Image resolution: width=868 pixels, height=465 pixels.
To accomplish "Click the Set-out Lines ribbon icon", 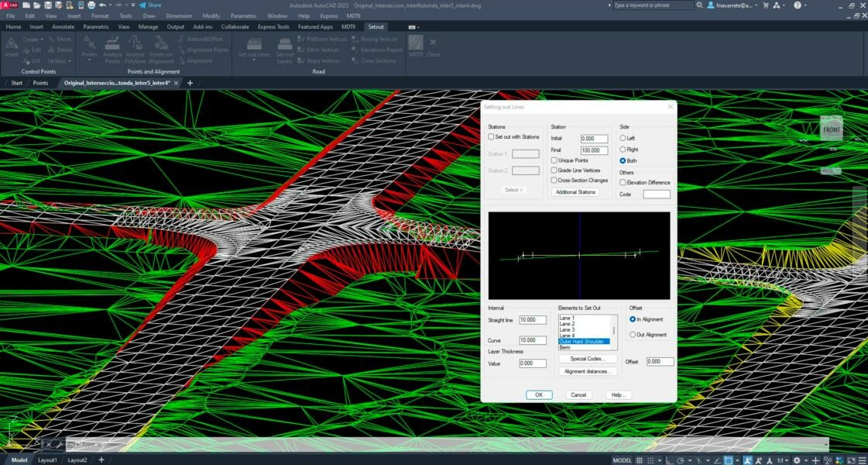I will (253, 45).
